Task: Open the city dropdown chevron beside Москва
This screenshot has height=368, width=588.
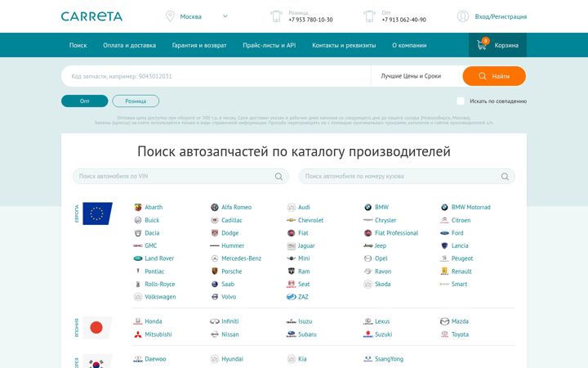Action: 225,16
